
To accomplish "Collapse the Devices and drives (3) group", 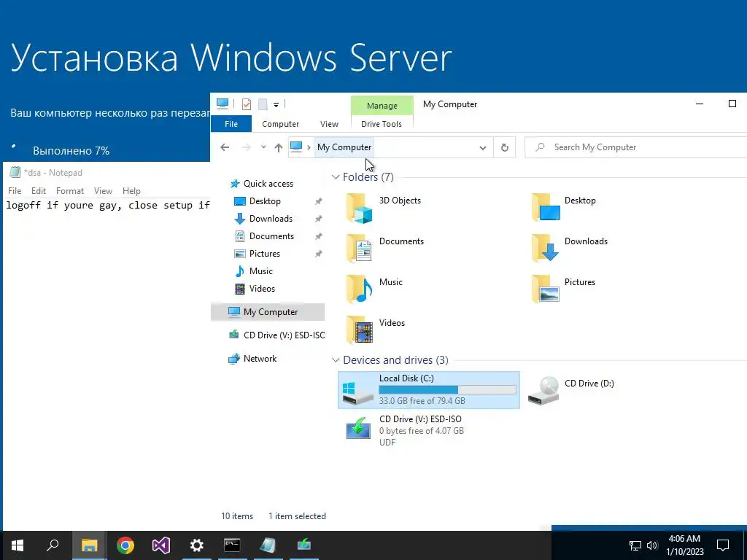I will point(336,360).
